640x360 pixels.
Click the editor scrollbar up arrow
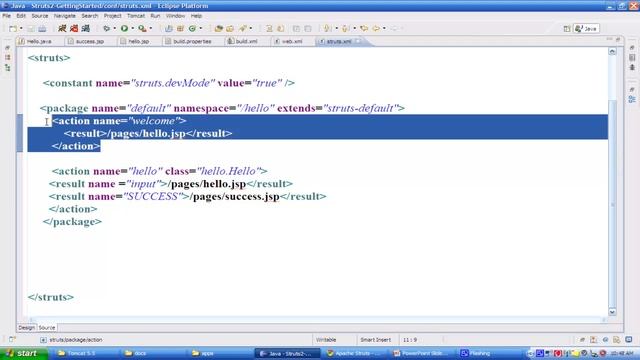(612, 51)
